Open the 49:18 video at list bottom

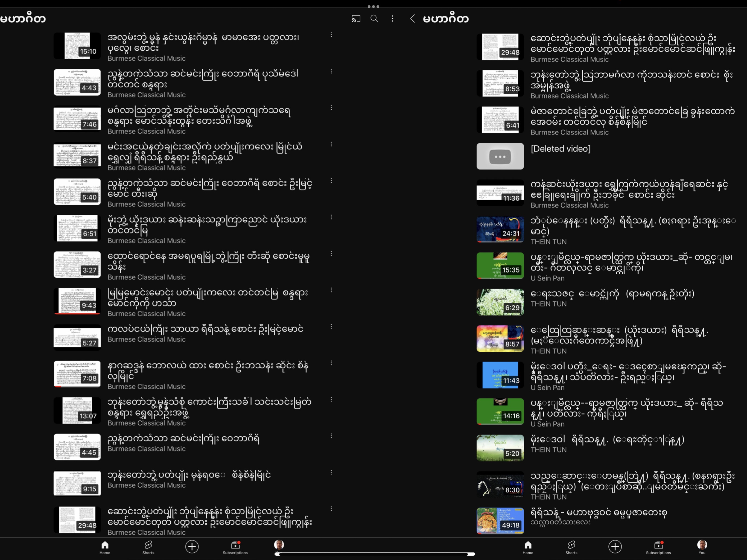click(500, 520)
